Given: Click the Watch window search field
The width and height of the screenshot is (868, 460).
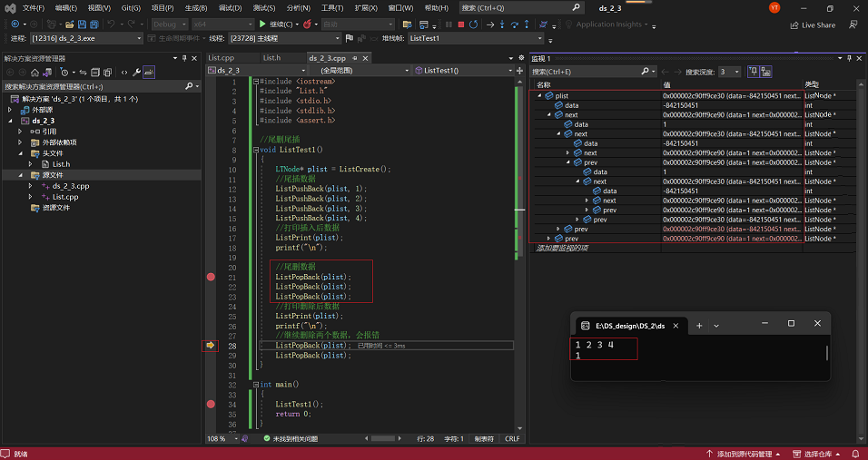Looking at the screenshot, I should (592, 72).
